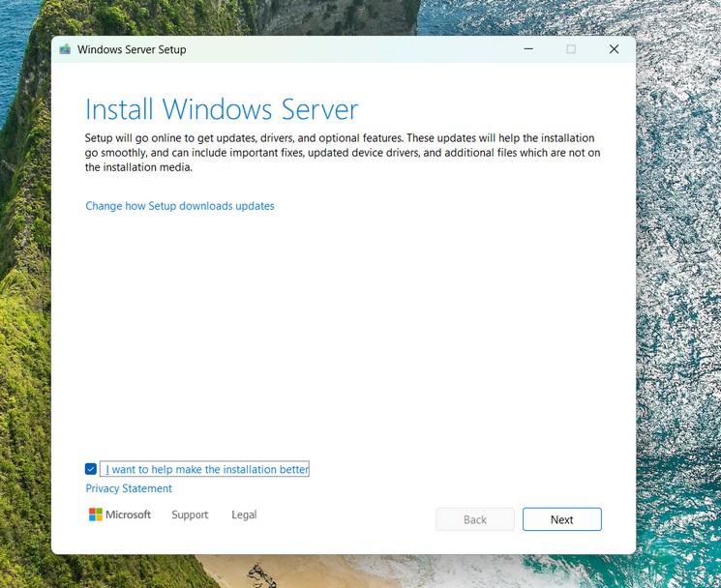721x588 pixels.
Task: Open 'Change how Setup downloads updates' link
Action: pyautogui.click(x=180, y=206)
